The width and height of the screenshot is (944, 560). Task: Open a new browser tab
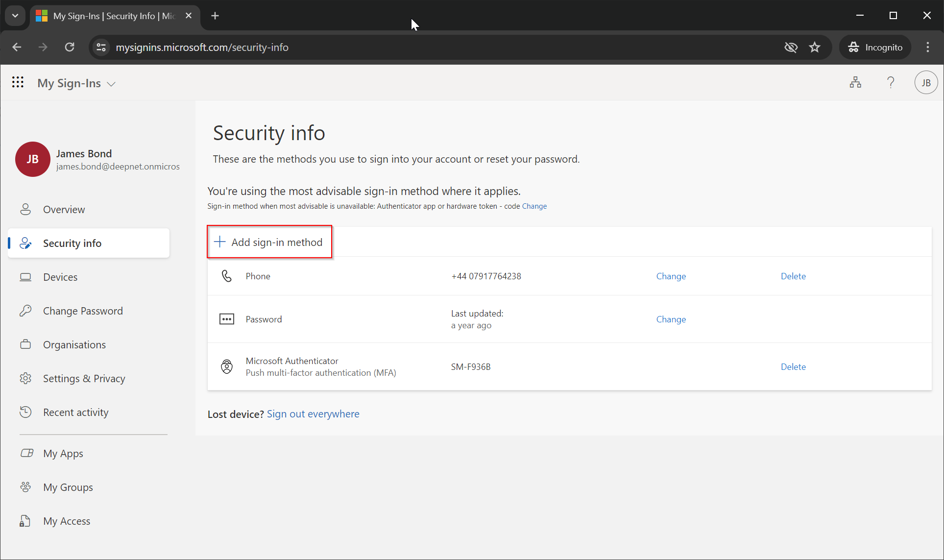click(215, 16)
